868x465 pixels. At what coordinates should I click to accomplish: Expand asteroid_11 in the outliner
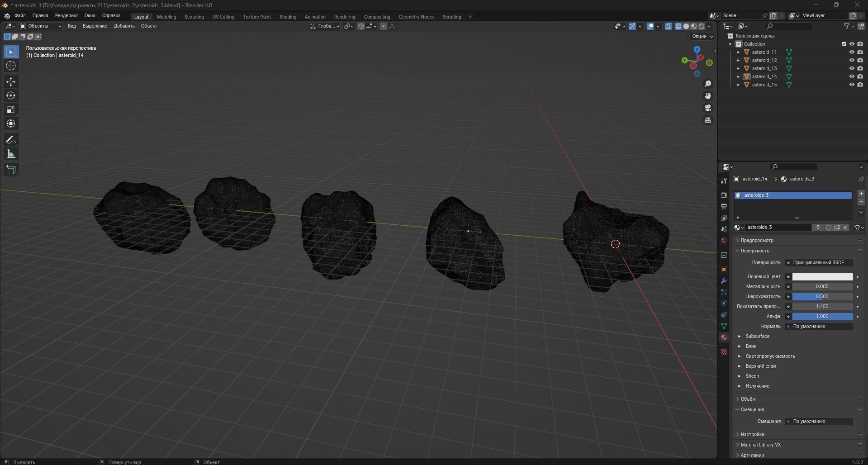[739, 52]
